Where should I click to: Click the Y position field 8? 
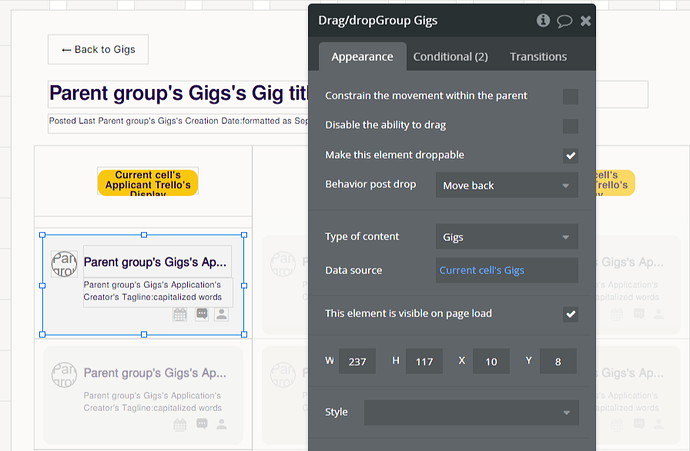click(558, 361)
